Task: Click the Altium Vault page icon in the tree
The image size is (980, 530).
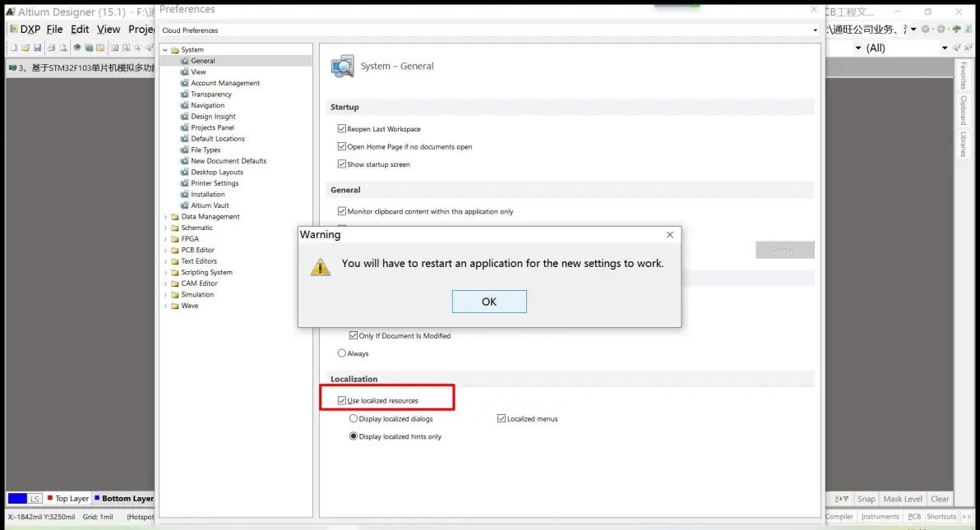Action: 184,205
